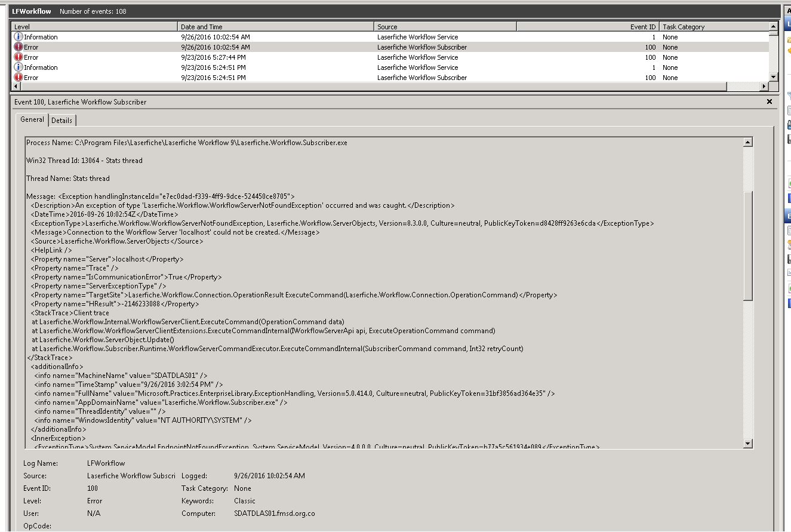Click the Event ID value 100 field
Screen dimensions: 791x532
pos(93,488)
